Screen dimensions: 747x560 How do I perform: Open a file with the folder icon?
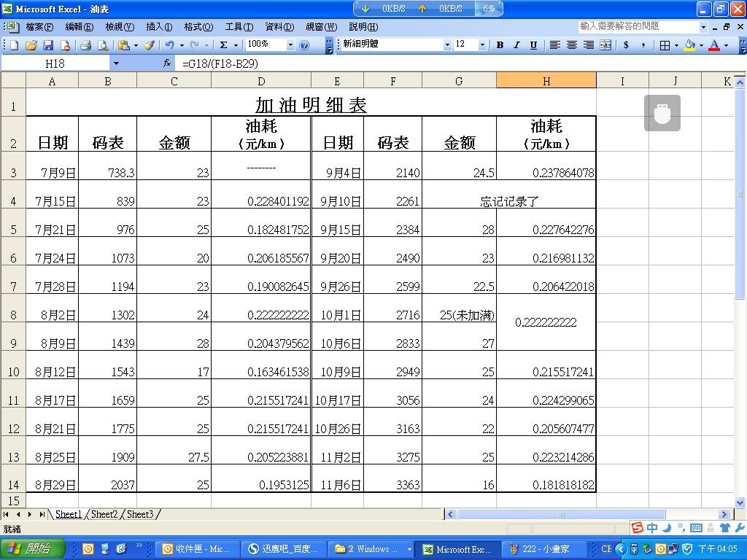pyautogui.click(x=31, y=45)
